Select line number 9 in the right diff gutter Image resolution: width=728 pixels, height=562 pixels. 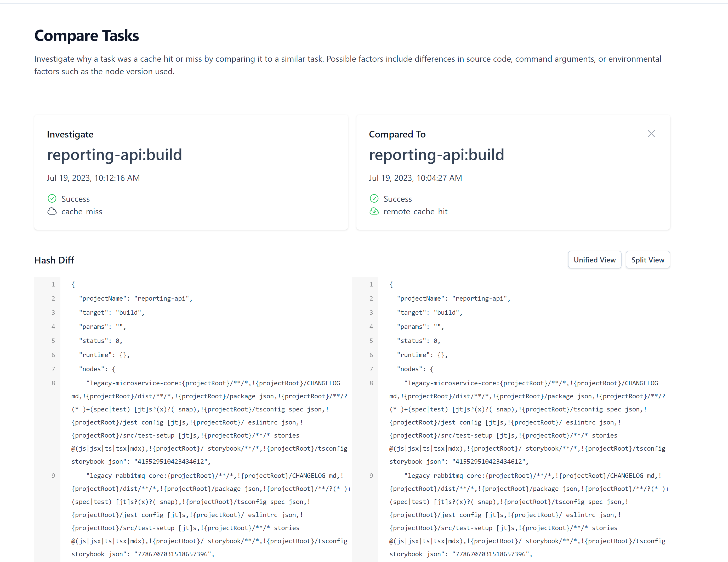tap(371, 475)
